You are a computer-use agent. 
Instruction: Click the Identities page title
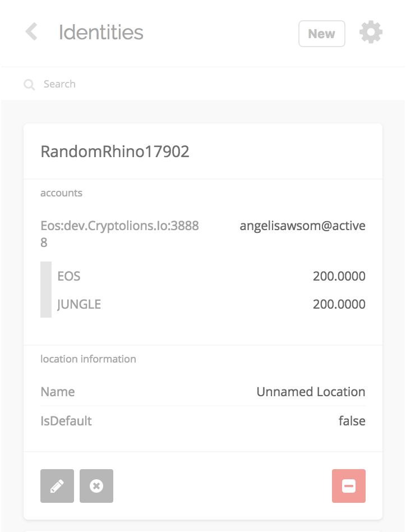pyautogui.click(x=101, y=33)
